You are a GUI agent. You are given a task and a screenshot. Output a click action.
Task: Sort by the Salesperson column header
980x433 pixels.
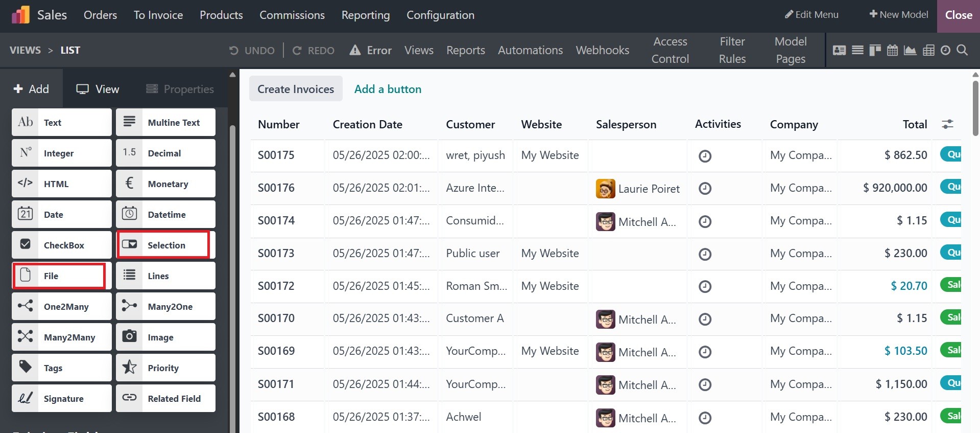626,124
